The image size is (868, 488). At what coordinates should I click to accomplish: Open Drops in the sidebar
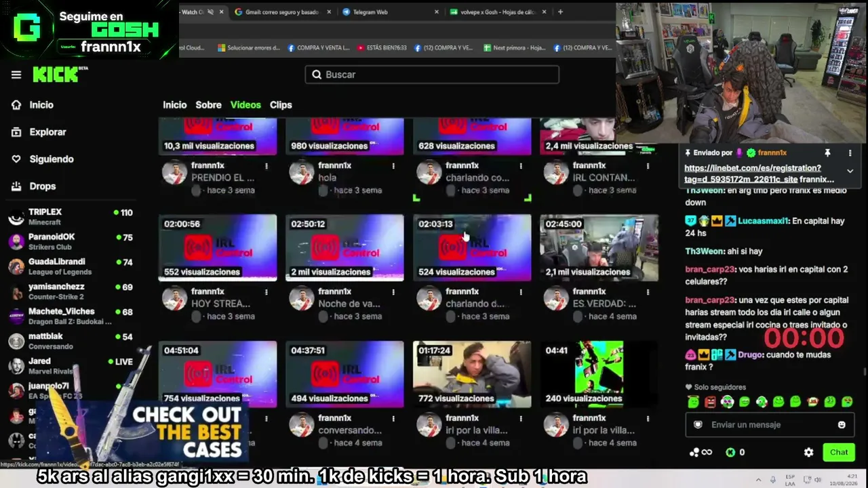pyautogui.click(x=42, y=186)
